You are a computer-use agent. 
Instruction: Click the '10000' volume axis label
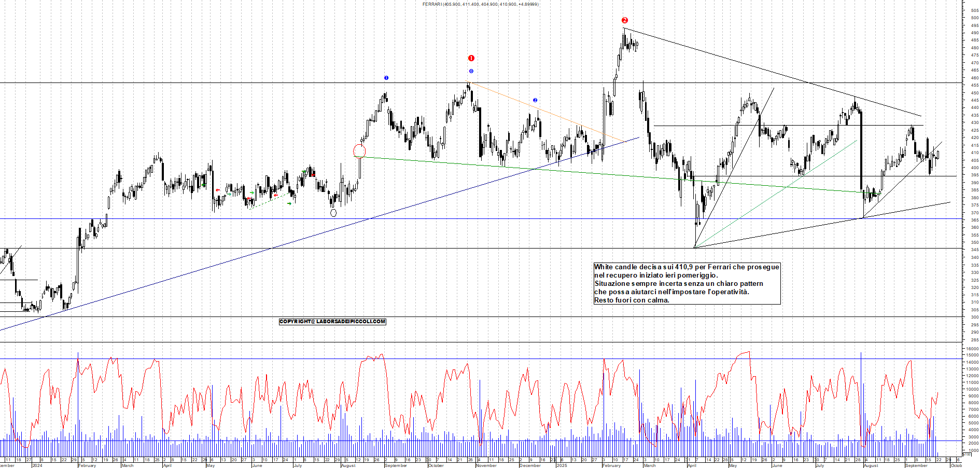pyautogui.click(x=973, y=389)
